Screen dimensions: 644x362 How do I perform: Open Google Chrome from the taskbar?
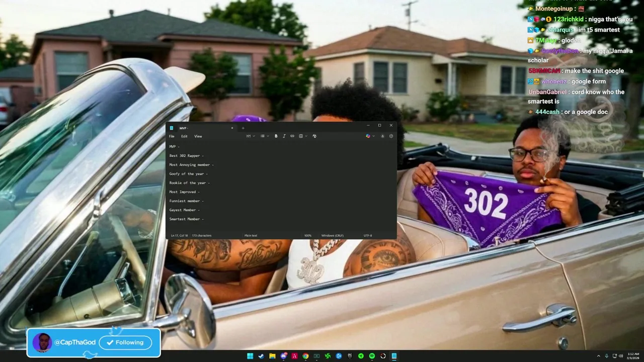305,356
